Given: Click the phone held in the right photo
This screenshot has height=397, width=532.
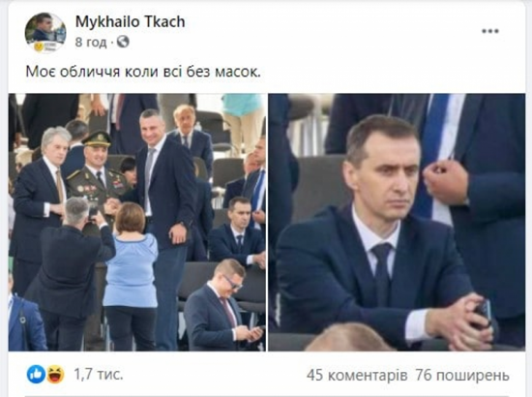Looking at the screenshot, I should [483, 314].
